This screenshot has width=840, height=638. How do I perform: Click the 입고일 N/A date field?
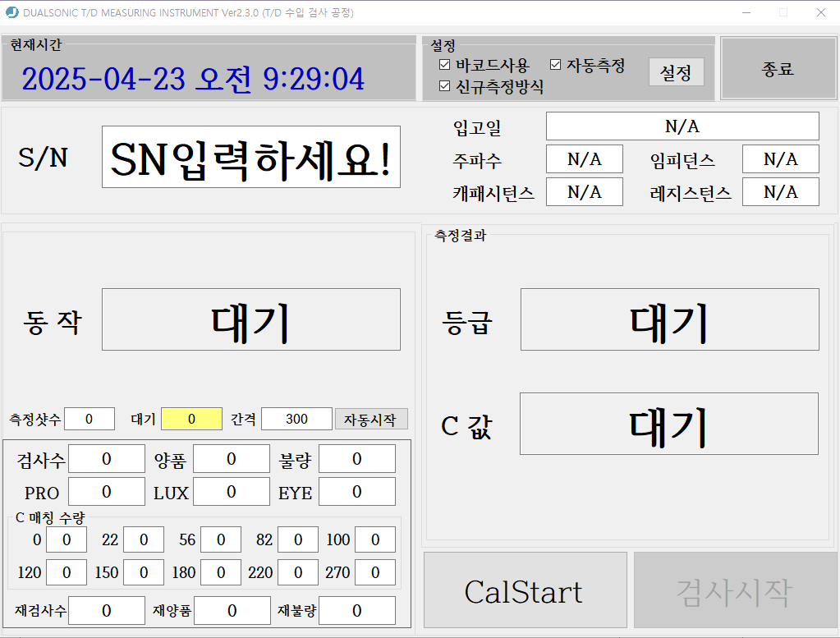coord(682,126)
